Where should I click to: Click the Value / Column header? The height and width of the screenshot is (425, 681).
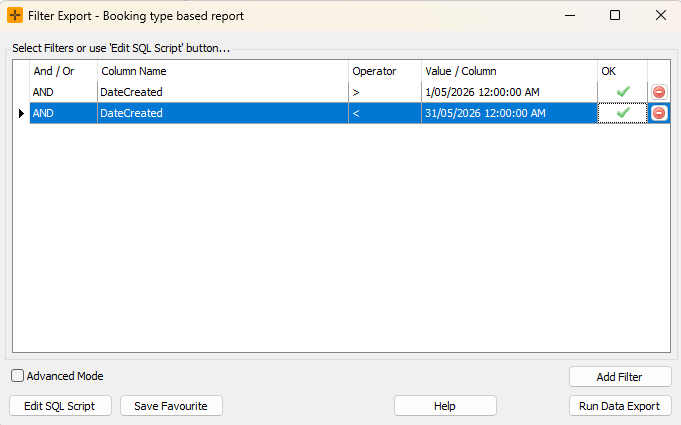(509, 71)
